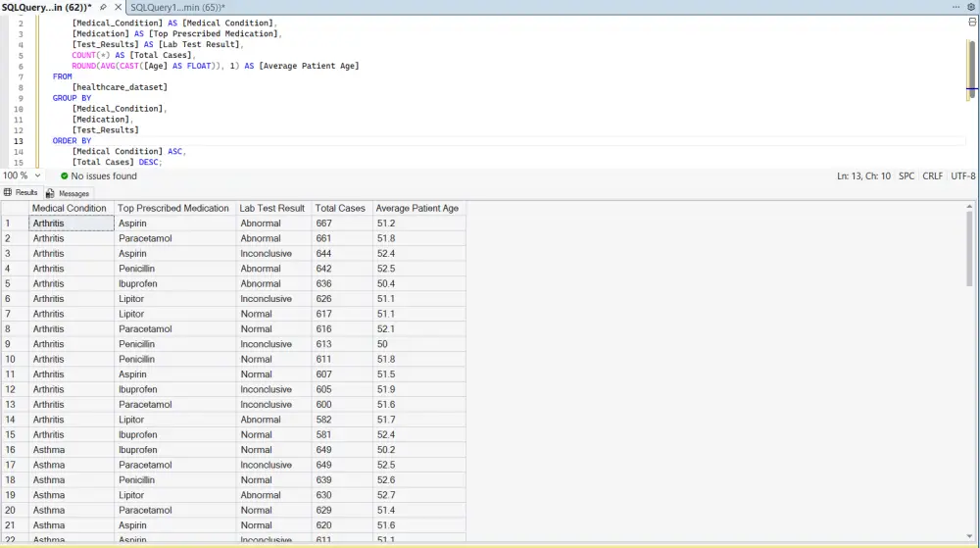Screen dimensions: 980x548
Task: Click the Normal cell in row 7
Action: tap(273, 314)
